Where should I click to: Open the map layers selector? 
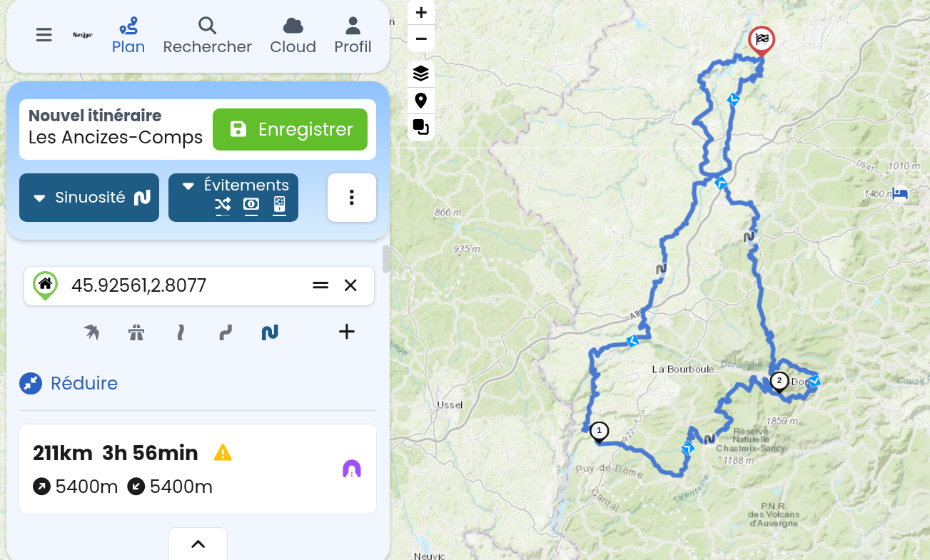coord(421,73)
